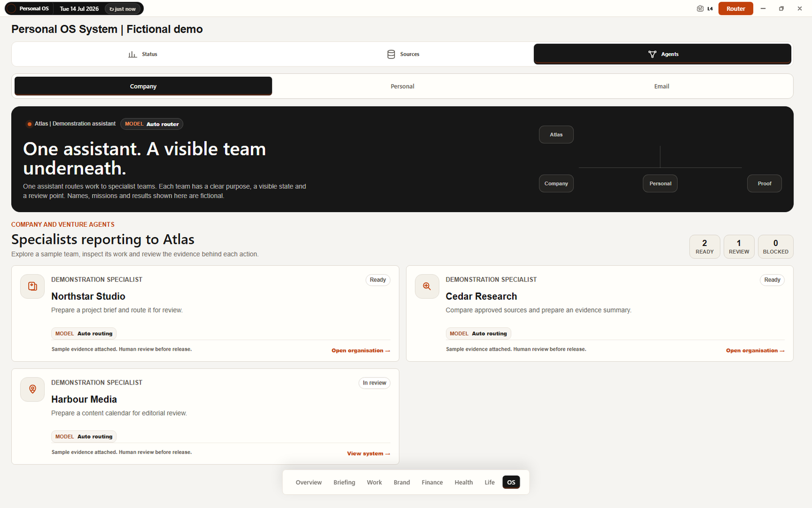812x508 pixels.
Task: Switch to the Email sub-tab
Action: [661, 86]
